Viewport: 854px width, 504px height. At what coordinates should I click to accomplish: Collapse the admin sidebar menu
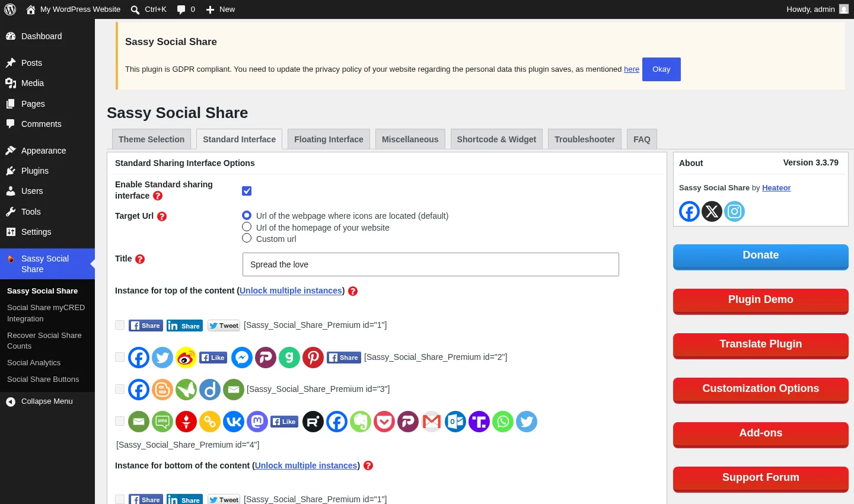tap(47, 401)
